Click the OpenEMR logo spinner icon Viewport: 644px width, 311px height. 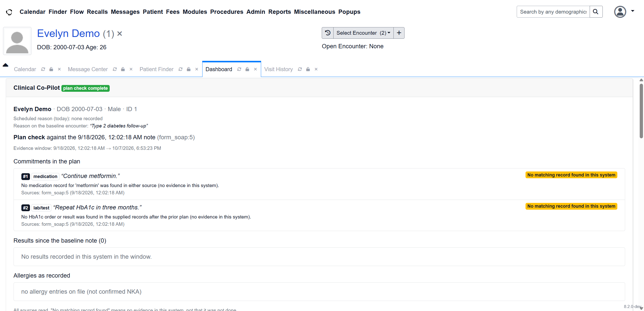point(9,12)
